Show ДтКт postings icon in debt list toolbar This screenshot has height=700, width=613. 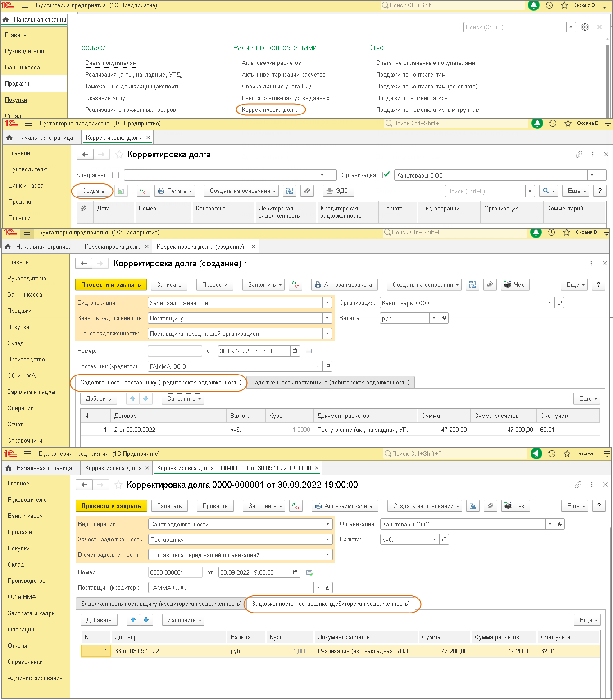point(144,191)
